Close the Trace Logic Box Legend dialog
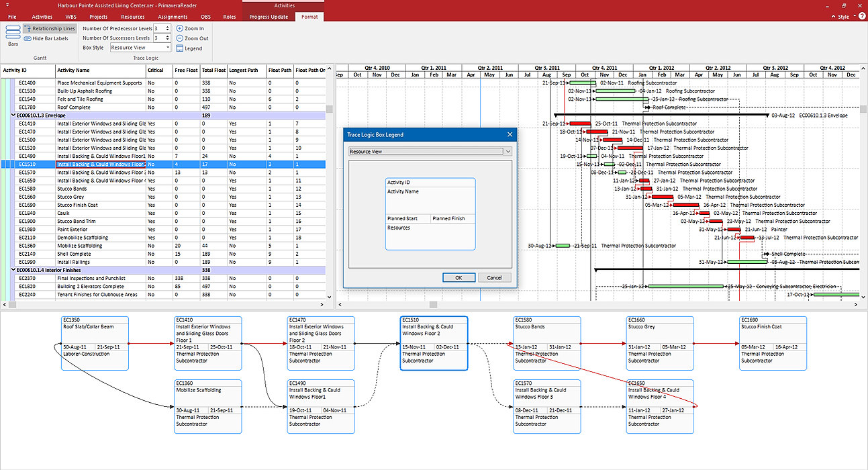This screenshot has height=470, width=868. click(510, 135)
